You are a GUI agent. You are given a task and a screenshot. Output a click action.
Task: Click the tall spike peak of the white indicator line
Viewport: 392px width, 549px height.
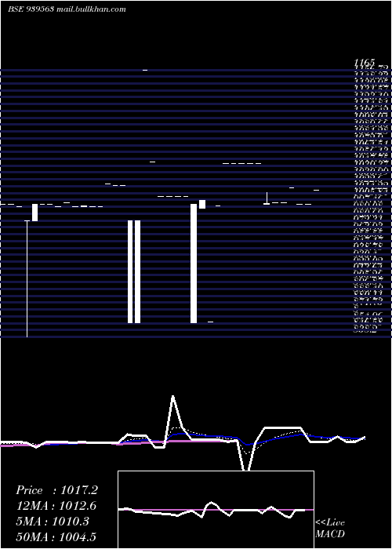click(x=173, y=397)
